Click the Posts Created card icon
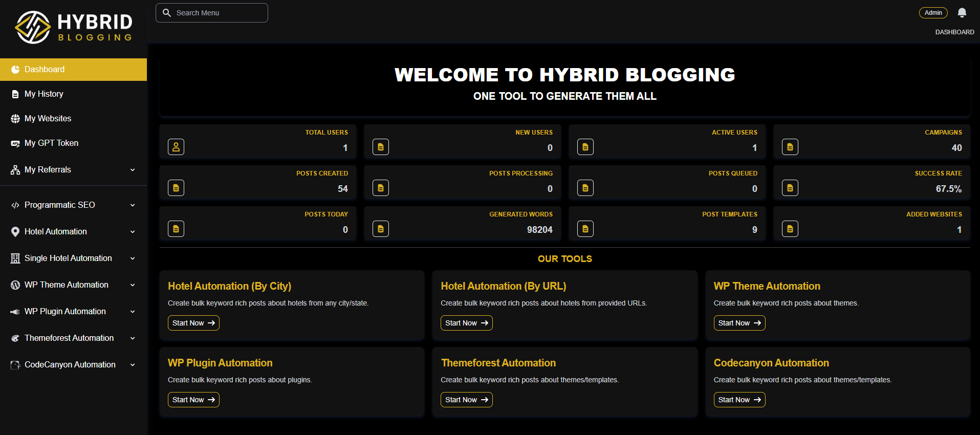 (x=176, y=188)
